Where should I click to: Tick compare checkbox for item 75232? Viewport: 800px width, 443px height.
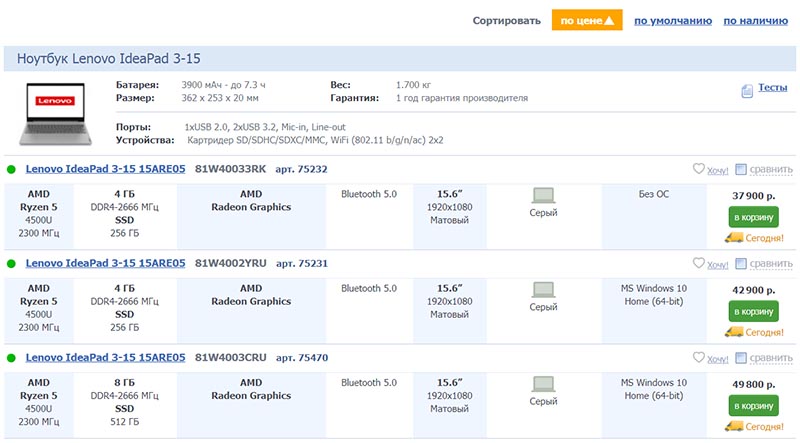(741, 169)
